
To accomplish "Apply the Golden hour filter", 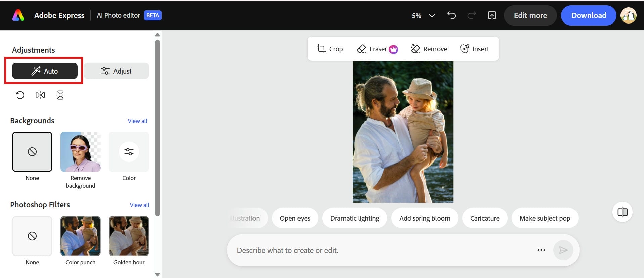I will point(129,236).
